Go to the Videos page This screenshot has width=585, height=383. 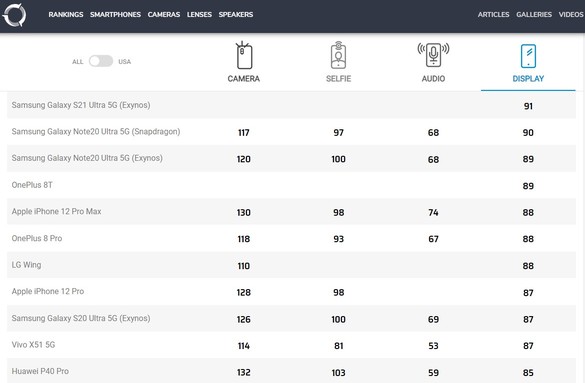(571, 15)
